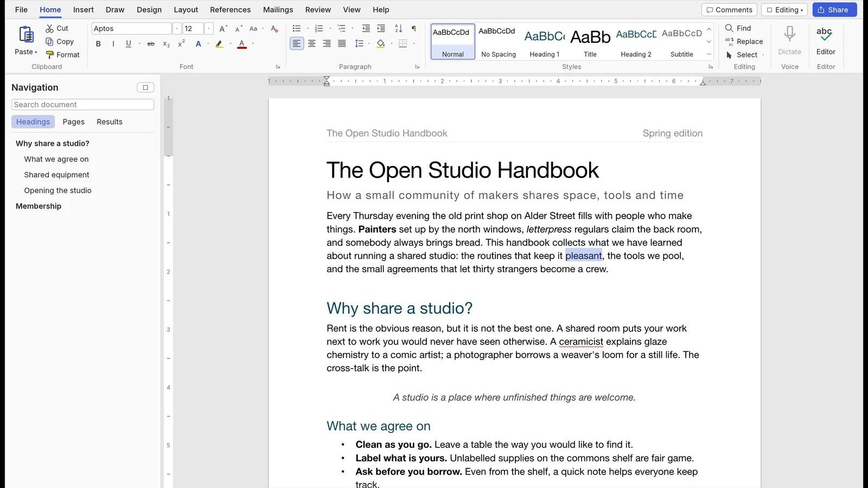This screenshot has width=868, height=488.
Task: Click the Share button
Action: click(834, 10)
